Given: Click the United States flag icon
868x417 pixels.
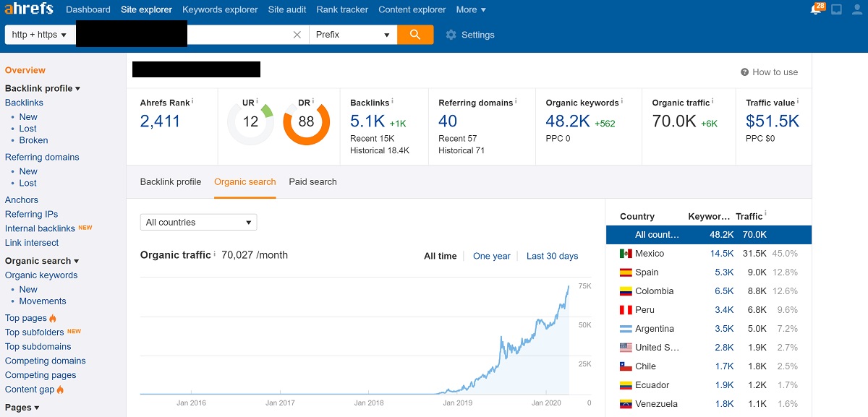Looking at the screenshot, I should 626,348.
